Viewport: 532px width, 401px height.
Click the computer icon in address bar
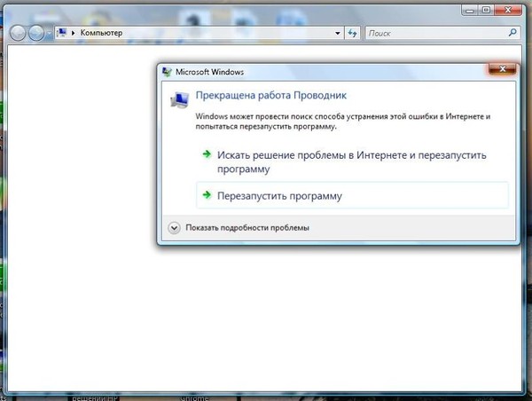tap(62, 33)
